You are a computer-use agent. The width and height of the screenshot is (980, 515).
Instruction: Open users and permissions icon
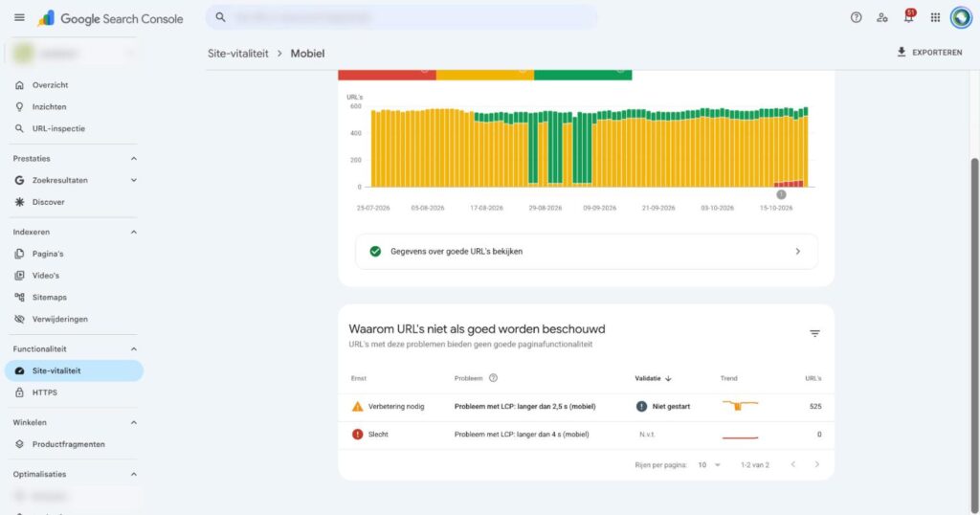pyautogui.click(x=881, y=17)
